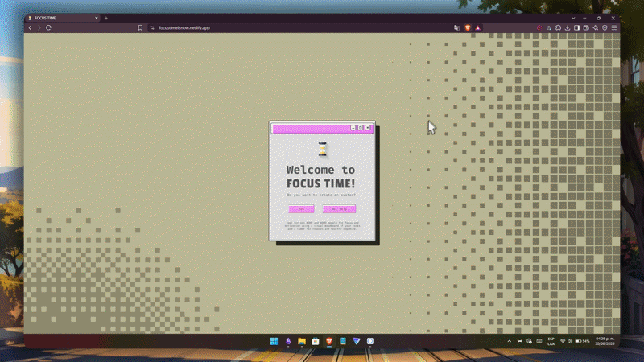Toggle the browser sidebar panel icon

pyautogui.click(x=576, y=27)
